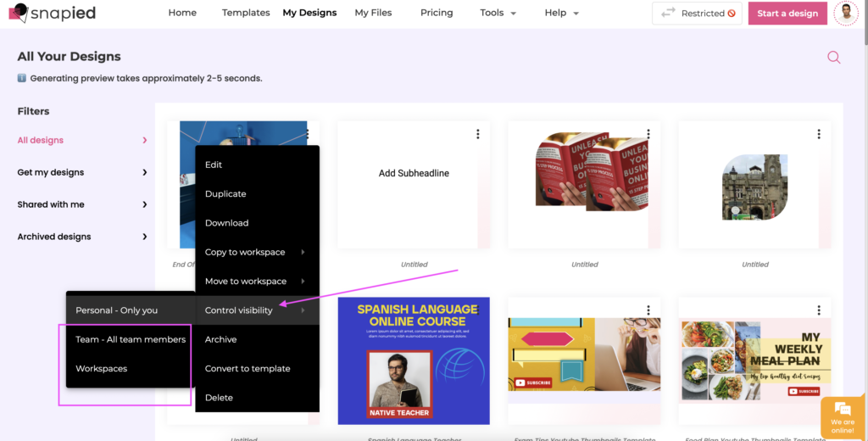Set visibility to Personal - Only you
Viewport: 868px width, 441px height.
tap(131, 310)
